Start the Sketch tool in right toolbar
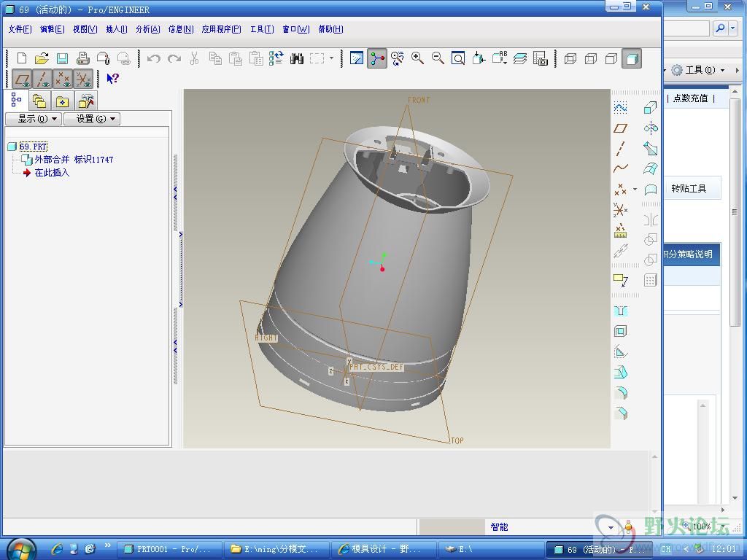Screen dimensions: 747x560 (620, 108)
